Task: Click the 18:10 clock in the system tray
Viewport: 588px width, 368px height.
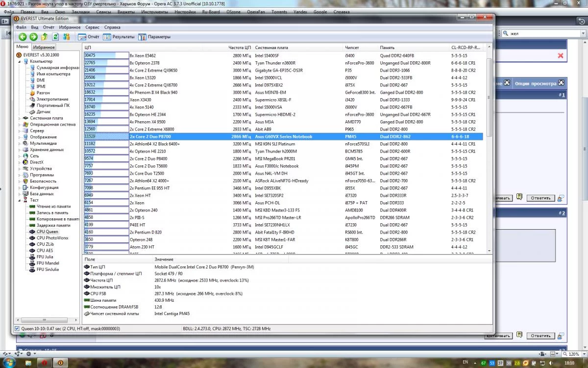Action: [569, 363]
